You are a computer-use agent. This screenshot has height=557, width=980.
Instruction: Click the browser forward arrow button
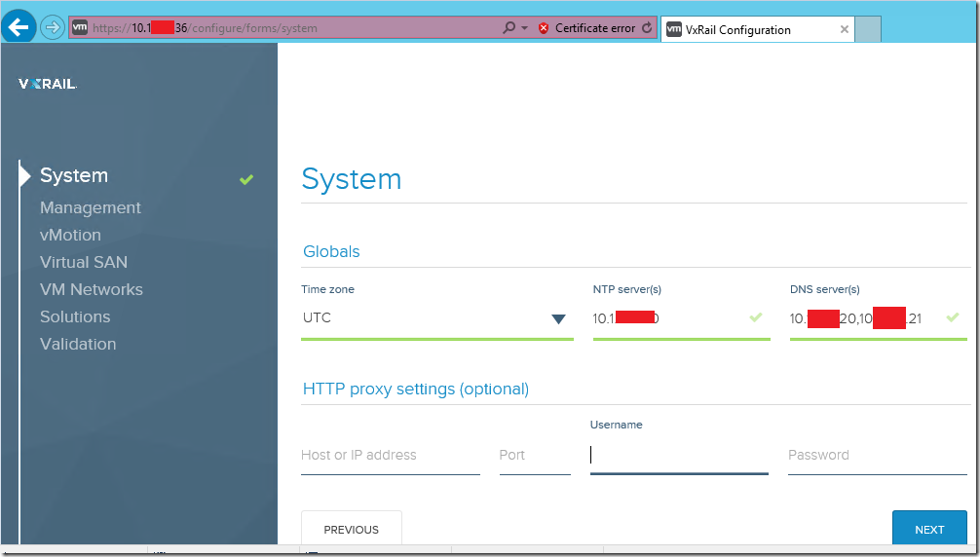(x=53, y=27)
